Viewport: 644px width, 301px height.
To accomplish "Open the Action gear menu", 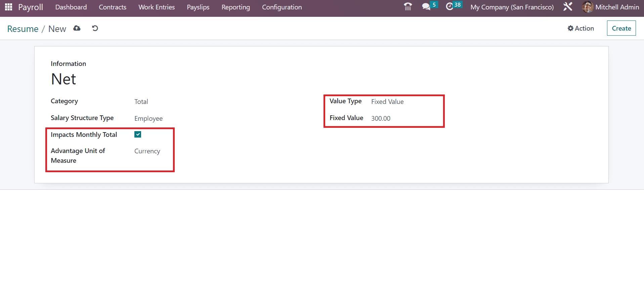I will (x=581, y=28).
